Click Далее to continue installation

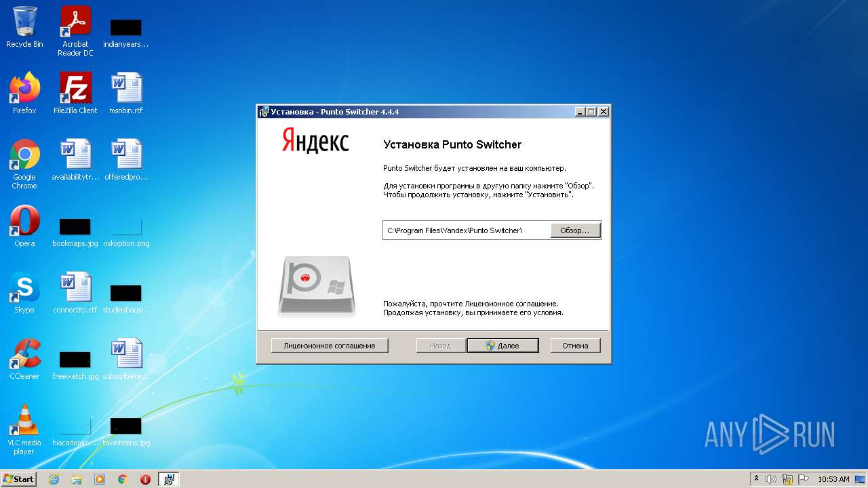[x=502, y=346]
